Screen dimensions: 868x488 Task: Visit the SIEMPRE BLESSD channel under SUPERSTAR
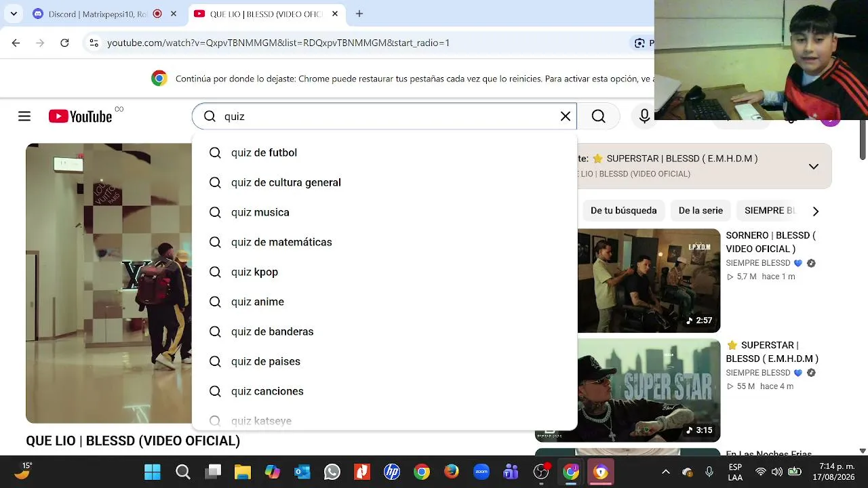pos(758,373)
